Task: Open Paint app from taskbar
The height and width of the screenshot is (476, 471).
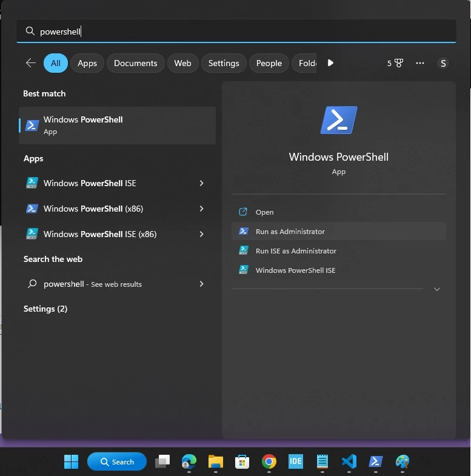Action: [403, 461]
